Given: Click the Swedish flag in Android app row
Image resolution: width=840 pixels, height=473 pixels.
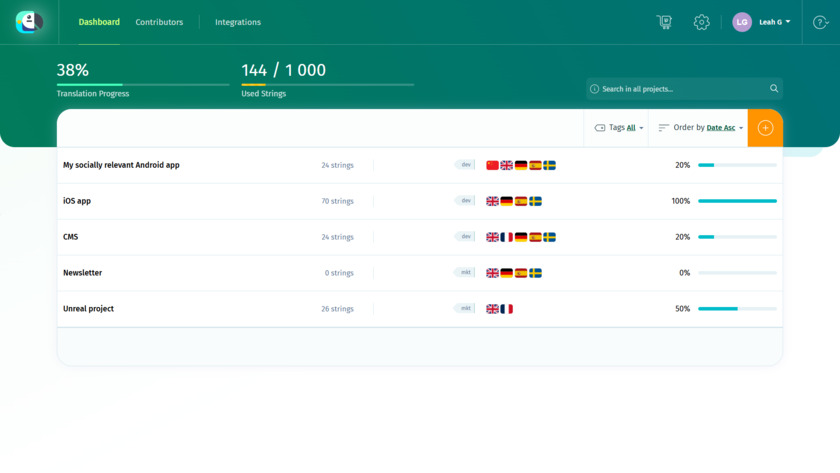Looking at the screenshot, I should (549, 166).
